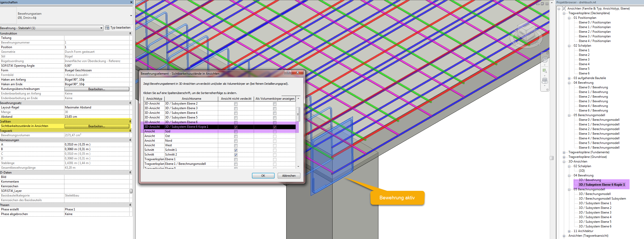Check 'Als Volumenkörper anzeigen' for Subsystem Ebene 2
This screenshot has height=239, width=644.
pyautogui.click(x=275, y=104)
